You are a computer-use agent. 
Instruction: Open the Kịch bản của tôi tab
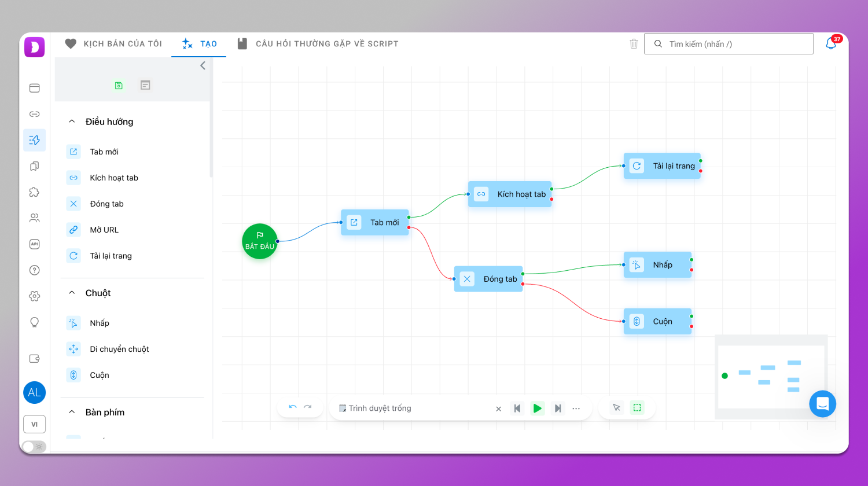(x=113, y=44)
